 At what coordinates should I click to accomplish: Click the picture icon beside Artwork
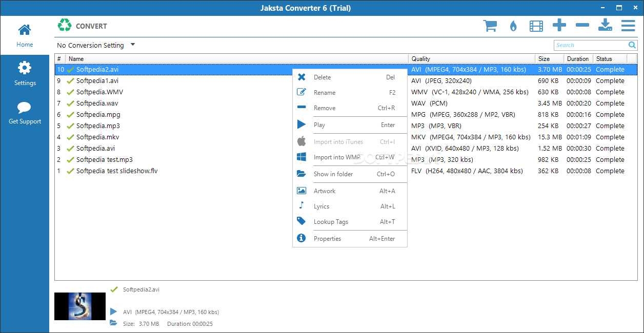[301, 191]
